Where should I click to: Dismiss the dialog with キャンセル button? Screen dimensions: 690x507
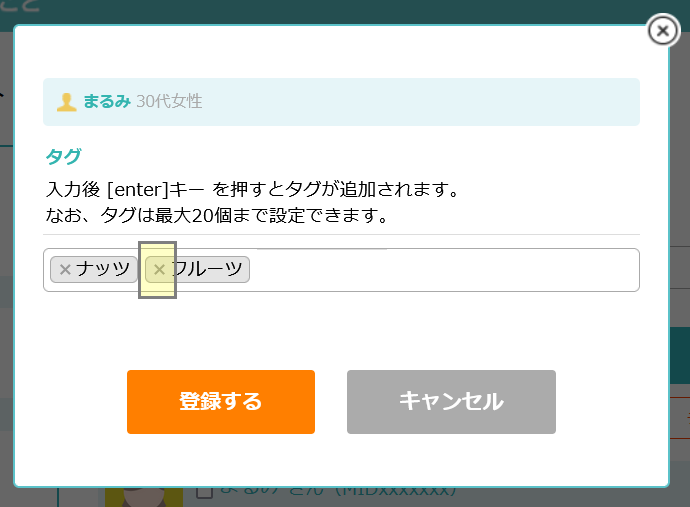451,402
